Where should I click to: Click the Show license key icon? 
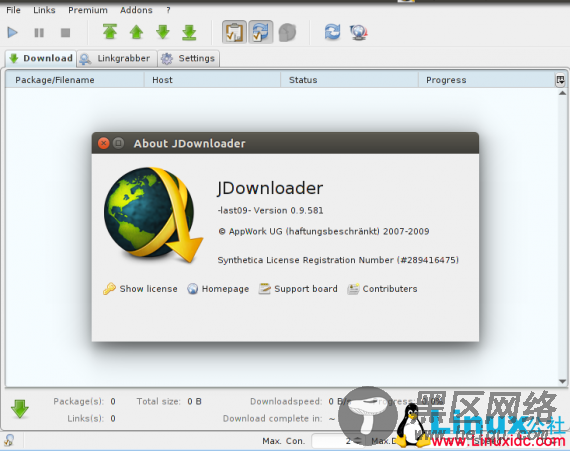point(109,289)
